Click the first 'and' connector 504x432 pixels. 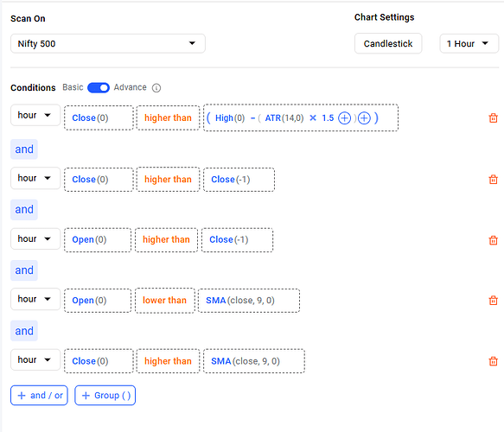[x=24, y=149]
